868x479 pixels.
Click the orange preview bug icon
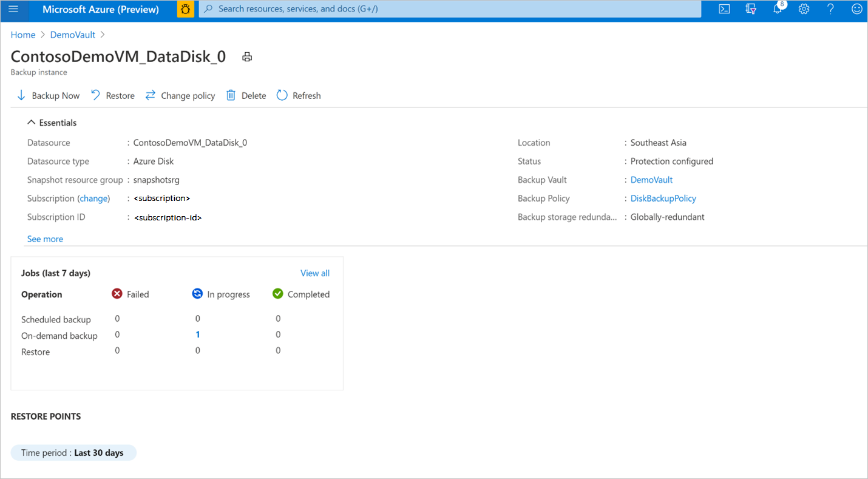coord(186,9)
